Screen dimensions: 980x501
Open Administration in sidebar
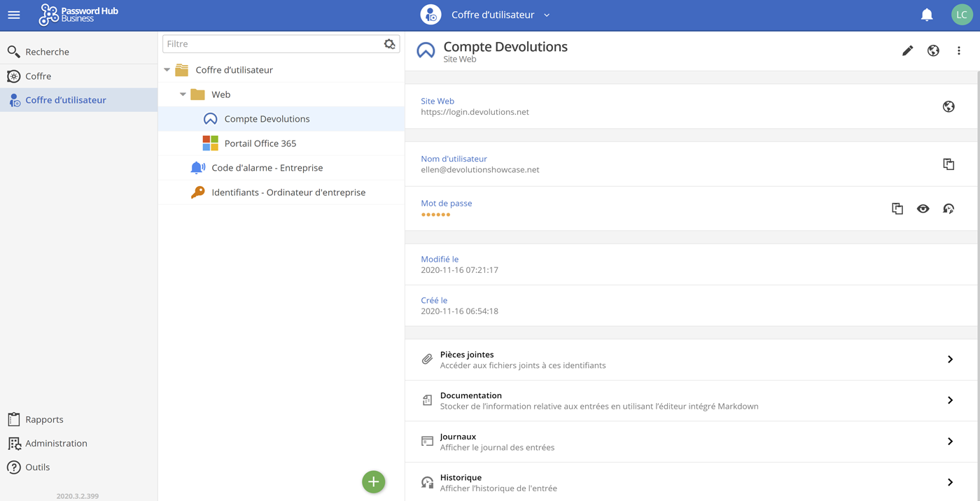(x=56, y=444)
